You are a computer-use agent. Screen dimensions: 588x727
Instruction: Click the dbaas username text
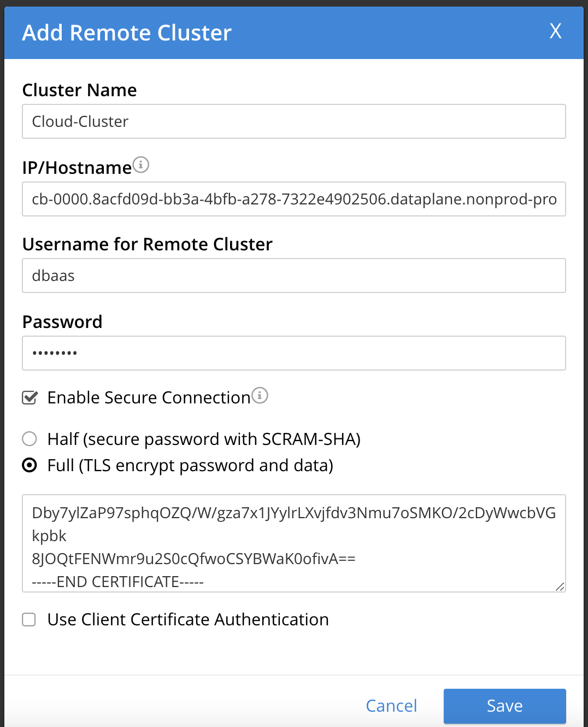click(53, 275)
